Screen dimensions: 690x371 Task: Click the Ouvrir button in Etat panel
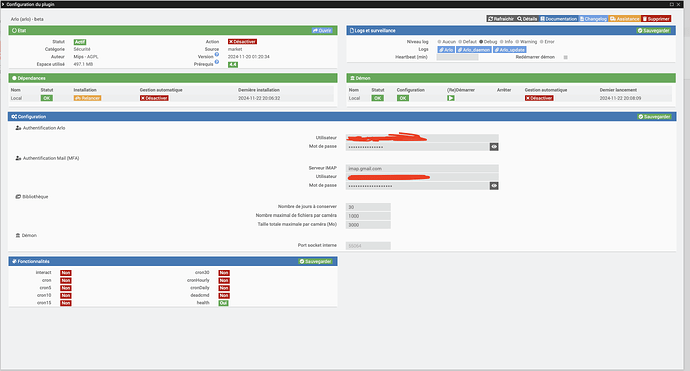(323, 30)
